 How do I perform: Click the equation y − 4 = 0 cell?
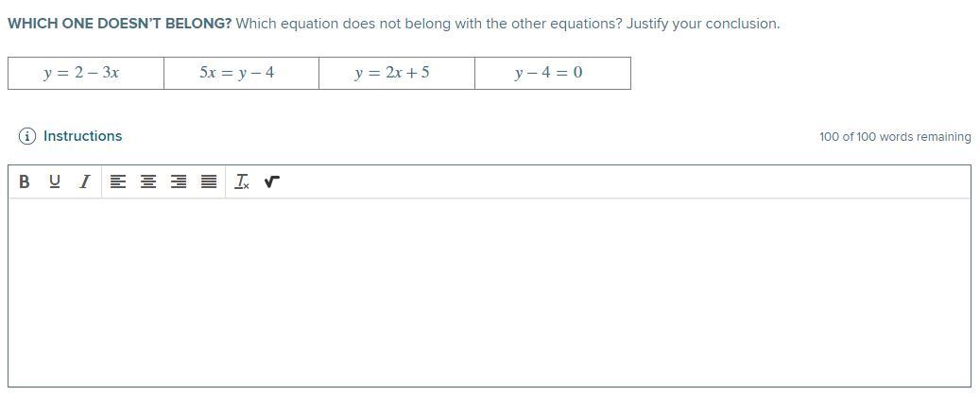pos(552,73)
